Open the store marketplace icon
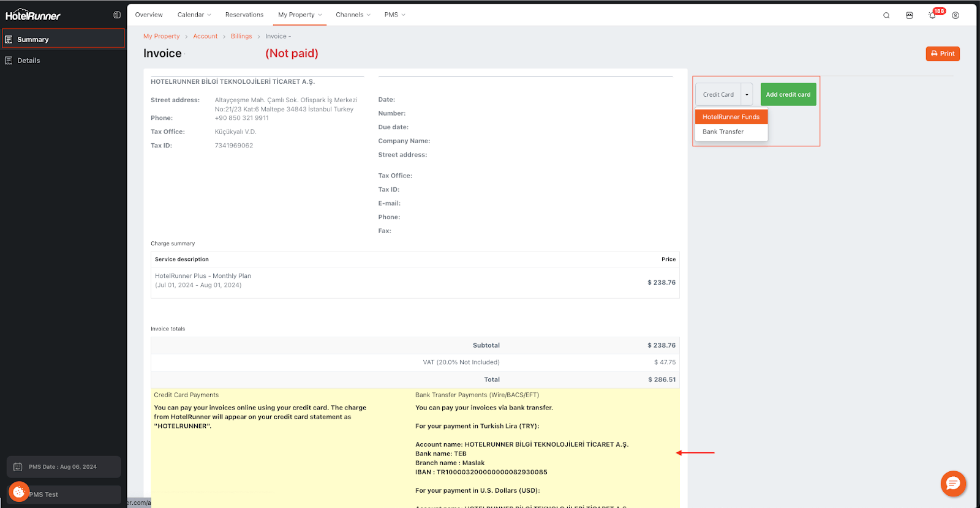The image size is (980, 508). point(909,15)
